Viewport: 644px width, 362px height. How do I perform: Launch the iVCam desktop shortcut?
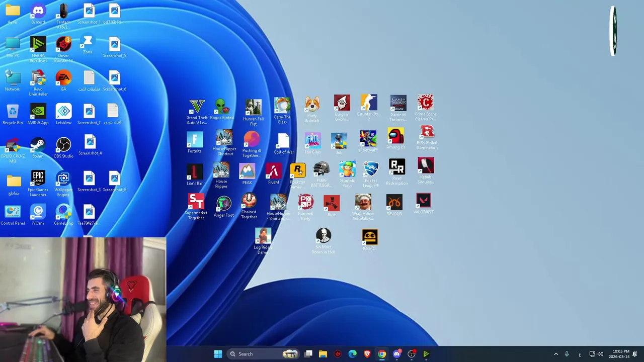(38, 215)
